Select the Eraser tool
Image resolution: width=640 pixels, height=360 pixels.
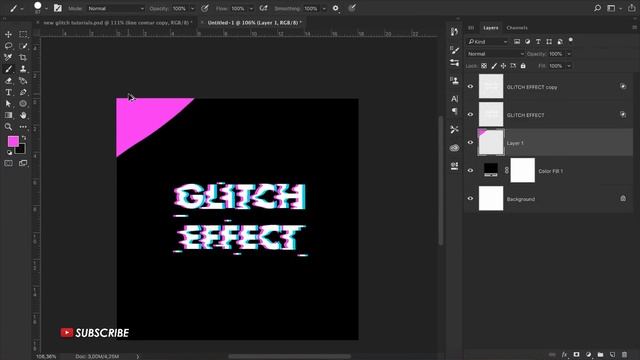pyautogui.click(x=8, y=80)
